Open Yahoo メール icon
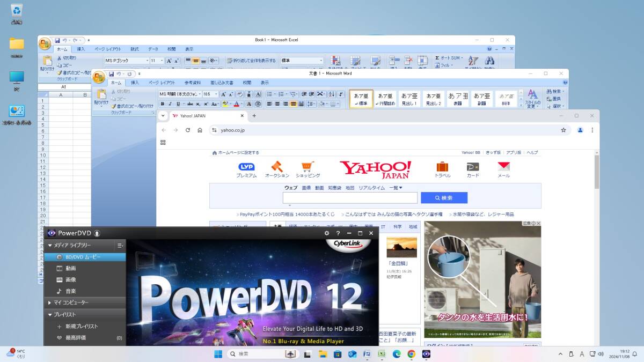 [x=503, y=169]
